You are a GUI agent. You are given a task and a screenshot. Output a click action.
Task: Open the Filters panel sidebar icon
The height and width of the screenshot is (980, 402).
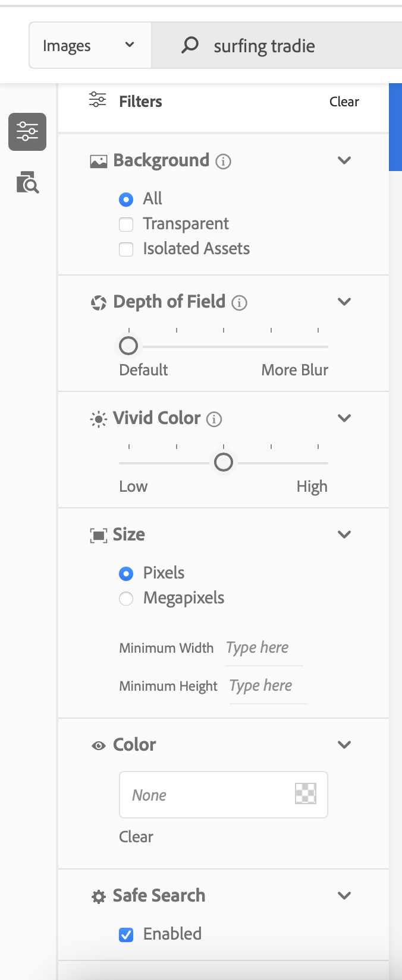point(27,132)
